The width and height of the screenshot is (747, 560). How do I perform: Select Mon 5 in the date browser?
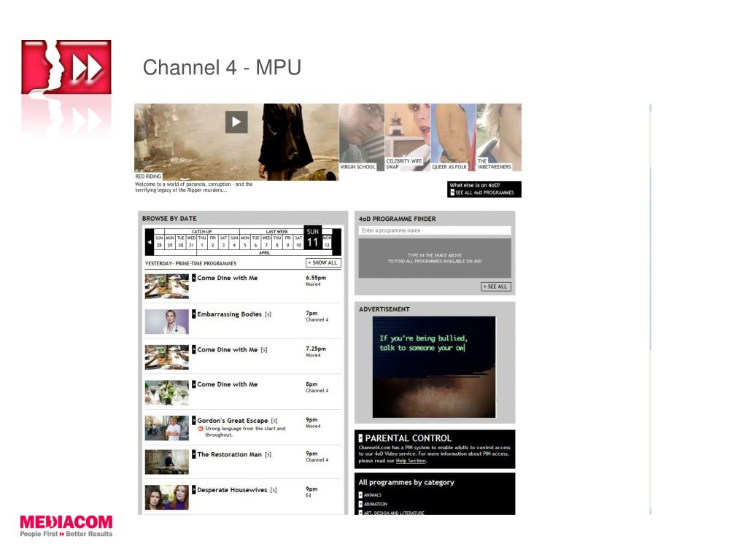pos(245,241)
